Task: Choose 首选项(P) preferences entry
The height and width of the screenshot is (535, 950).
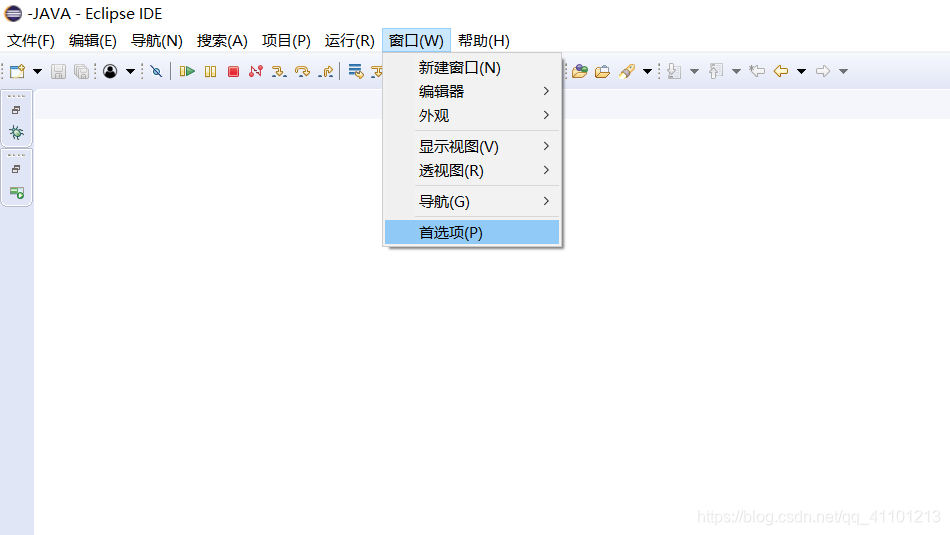Action: pos(472,233)
